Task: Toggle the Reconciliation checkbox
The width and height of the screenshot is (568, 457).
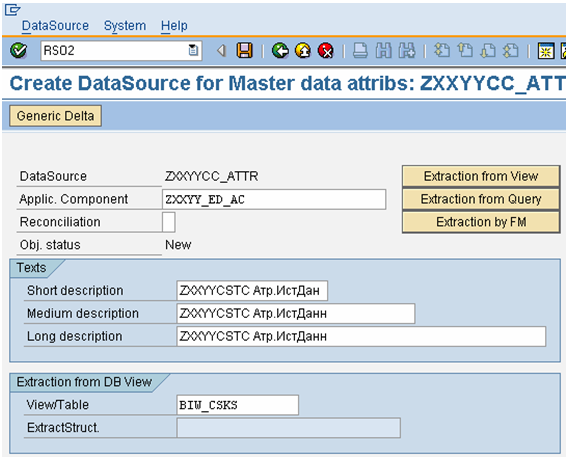Action: click(169, 222)
